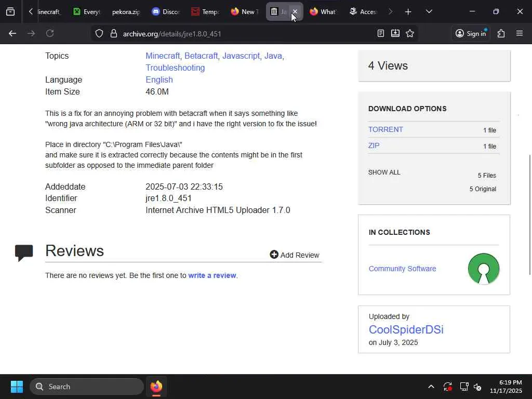
Task: Open the Extensions puzzle icon
Action: pos(501,33)
